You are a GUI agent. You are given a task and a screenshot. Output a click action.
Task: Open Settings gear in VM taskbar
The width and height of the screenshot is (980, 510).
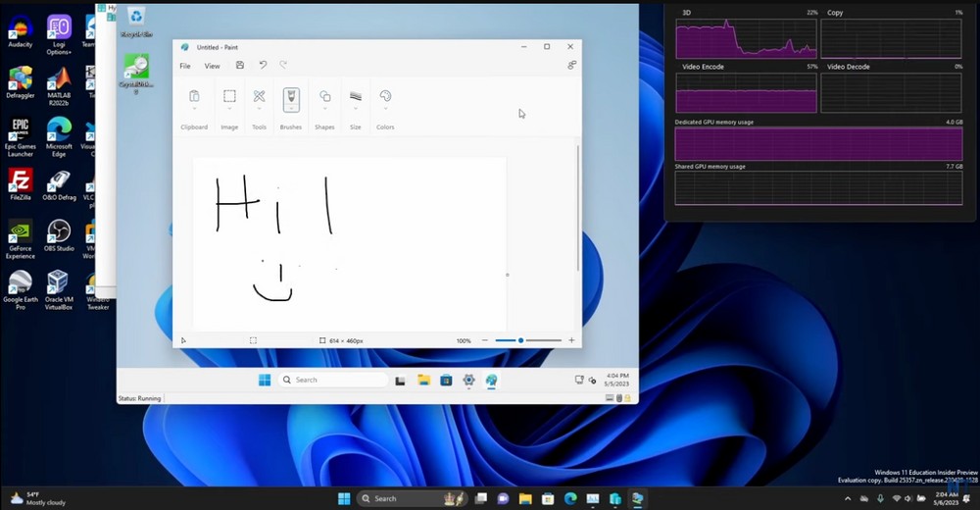[468, 381]
